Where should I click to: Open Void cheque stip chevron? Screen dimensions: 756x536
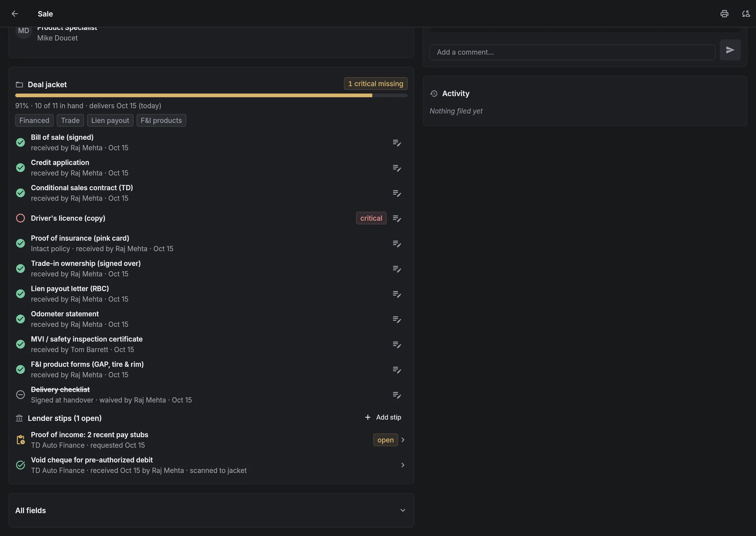coord(403,465)
